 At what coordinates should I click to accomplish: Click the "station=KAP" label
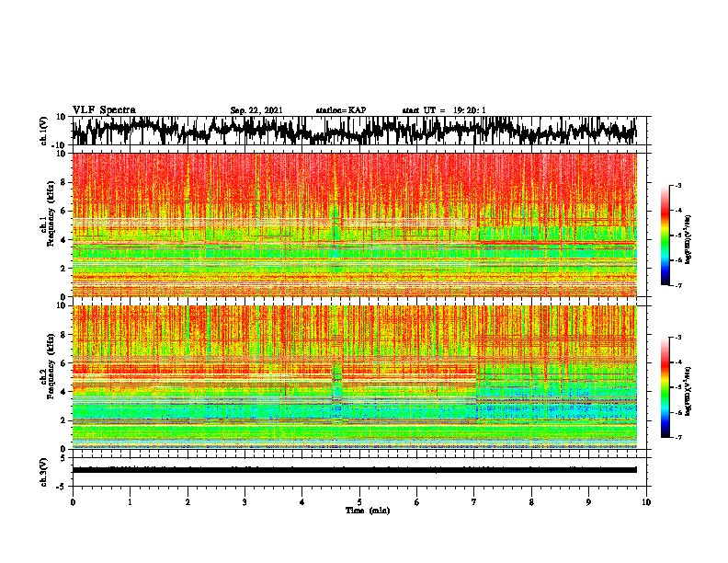tap(341, 110)
